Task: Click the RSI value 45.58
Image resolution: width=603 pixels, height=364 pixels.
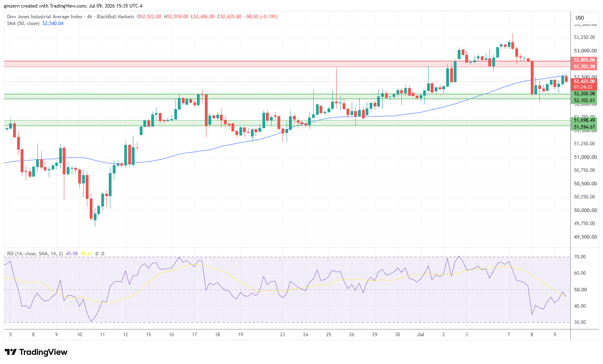Action: click(x=72, y=254)
